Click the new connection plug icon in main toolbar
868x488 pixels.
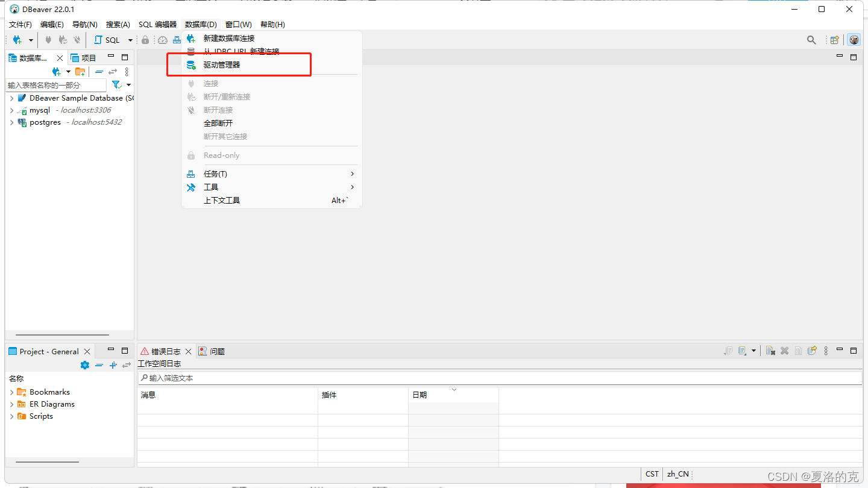pyautogui.click(x=17, y=40)
